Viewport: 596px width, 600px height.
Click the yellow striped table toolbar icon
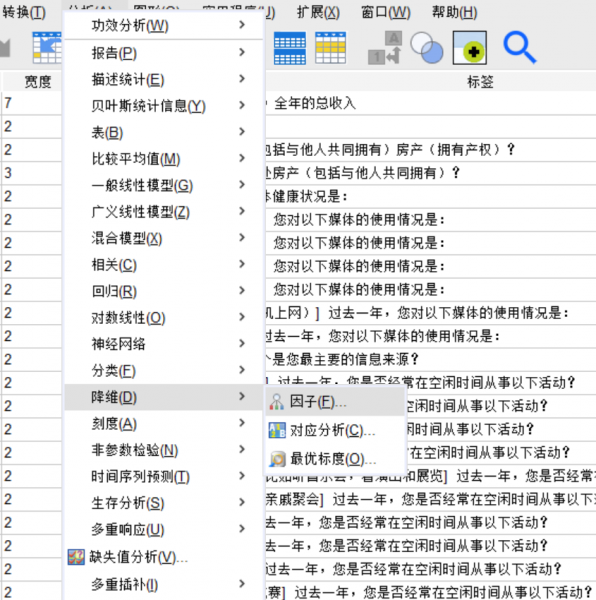pyautogui.click(x=331, y=48)
